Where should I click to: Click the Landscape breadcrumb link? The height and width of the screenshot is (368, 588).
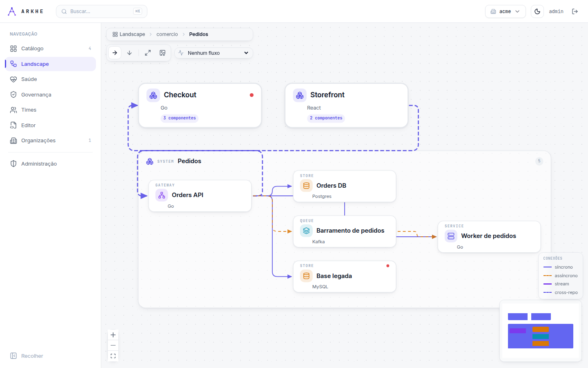coord(129,34)
